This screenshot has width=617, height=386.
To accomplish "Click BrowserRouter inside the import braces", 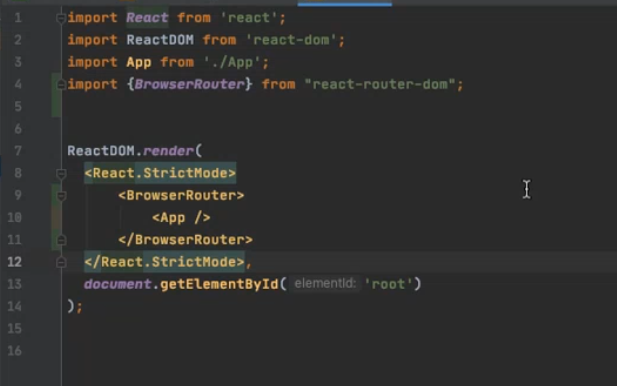I will click(189, 84).
